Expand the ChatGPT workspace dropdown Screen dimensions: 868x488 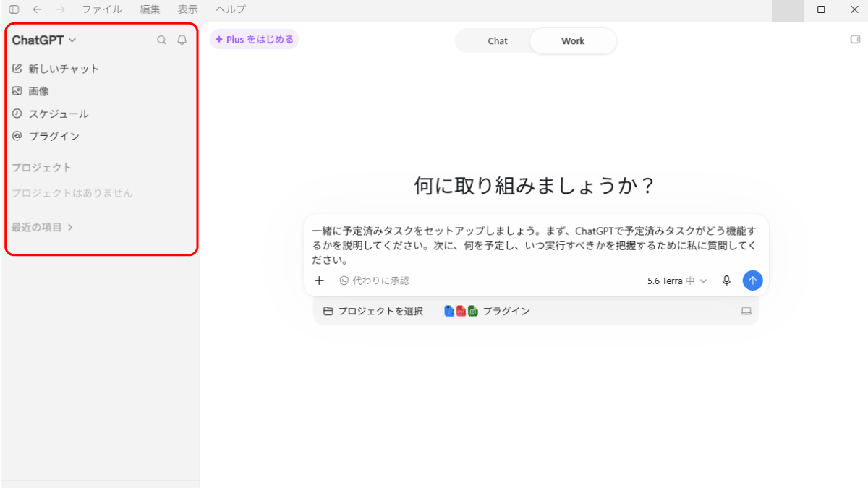[x=44, y=40]
